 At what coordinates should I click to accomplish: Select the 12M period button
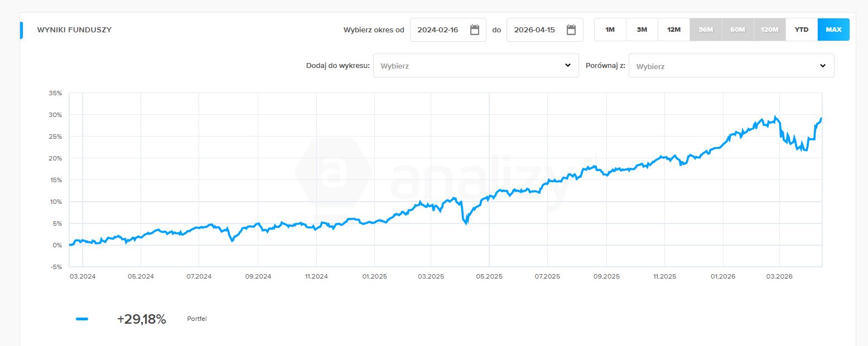click(673, 30)
